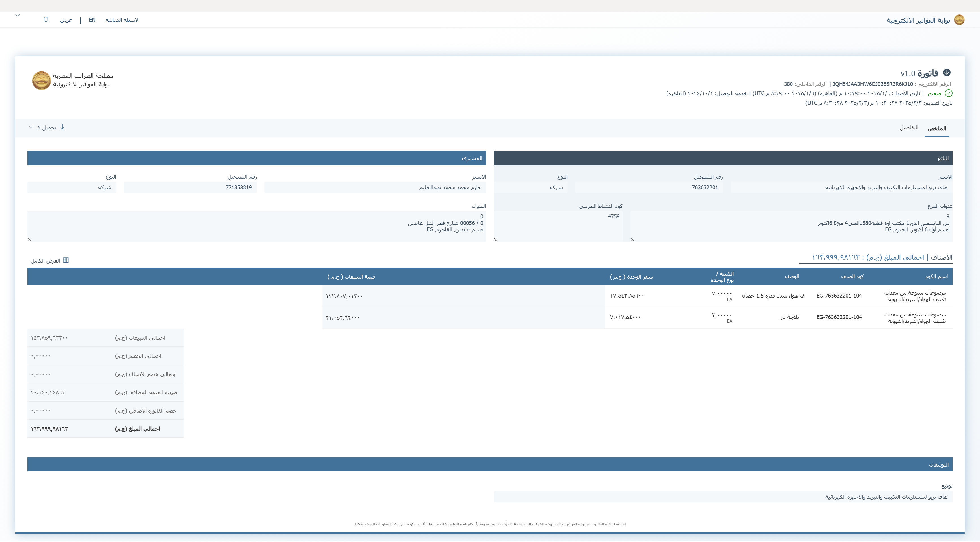The image size is (980, 542).
Task: Click resize handle of branch address box
Action: [632, 239]
